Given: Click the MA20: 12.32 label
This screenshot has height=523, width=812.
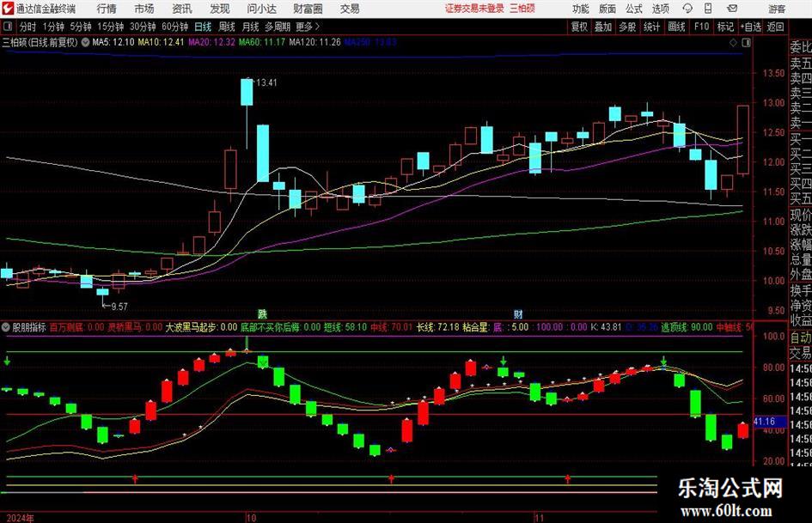Looking at the screenshot, I should [x=211, y=42].
